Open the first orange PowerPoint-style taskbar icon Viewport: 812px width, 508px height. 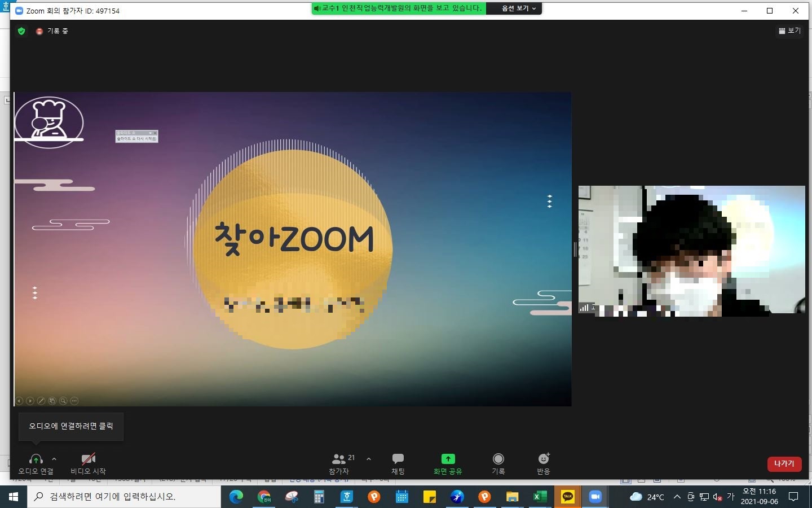374,497
